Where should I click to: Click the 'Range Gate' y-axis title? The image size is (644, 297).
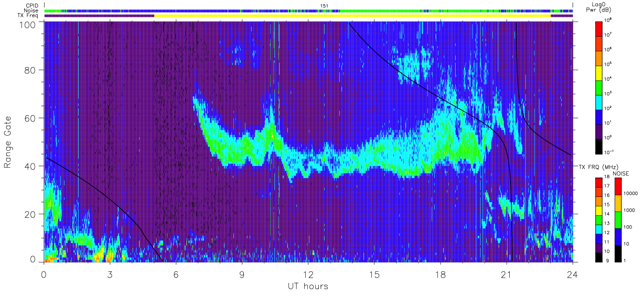(8, 142)
